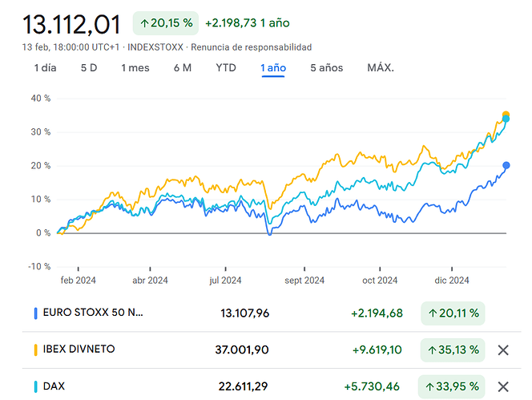Click the 20 % y-axis label
This screenshot has width=532, height=400.
coord(41,166)
